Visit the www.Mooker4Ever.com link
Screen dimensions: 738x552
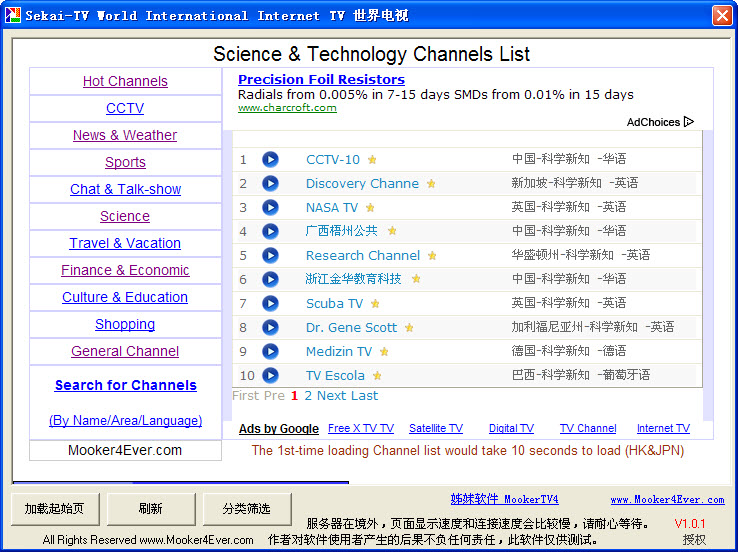coord(667,500)
